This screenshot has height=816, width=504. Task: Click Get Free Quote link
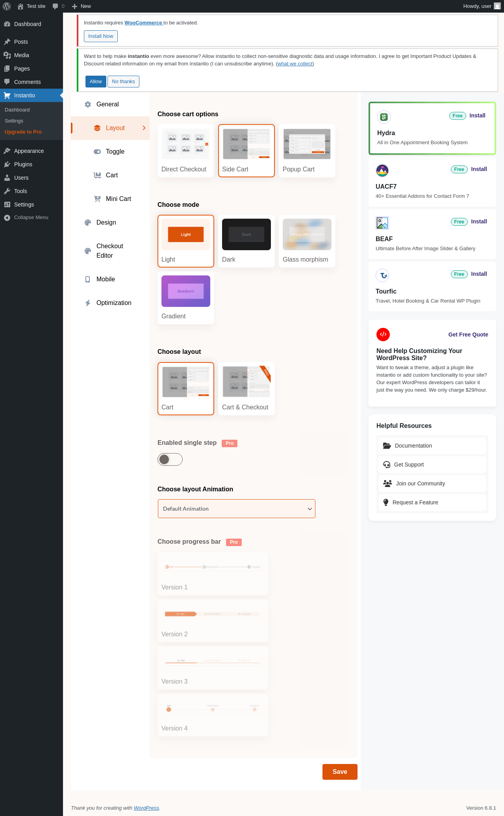(468, 335)
